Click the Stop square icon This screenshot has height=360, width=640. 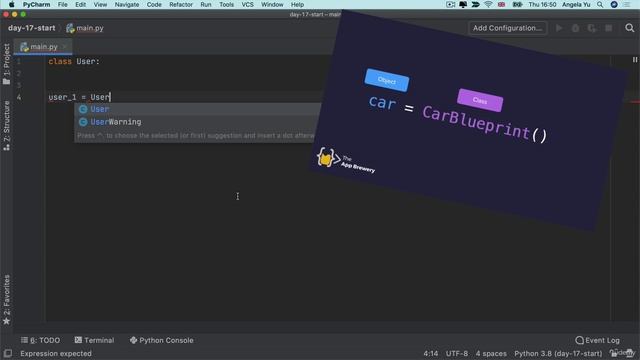(x=608, y=28)
